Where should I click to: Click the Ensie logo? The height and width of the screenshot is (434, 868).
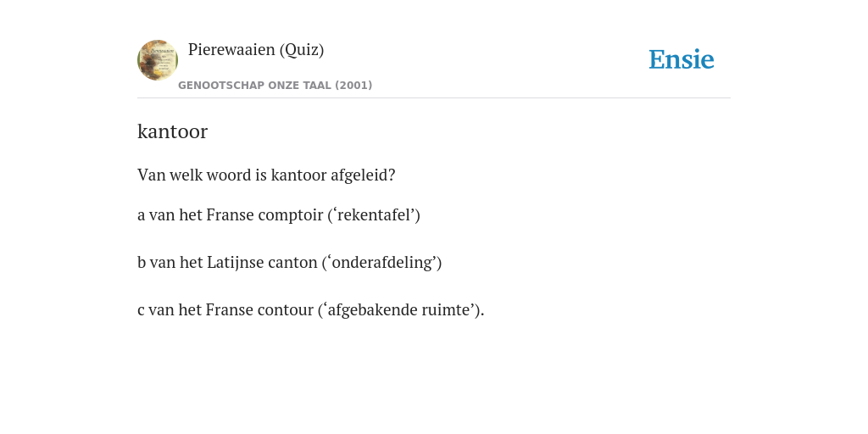pos(682,59)
